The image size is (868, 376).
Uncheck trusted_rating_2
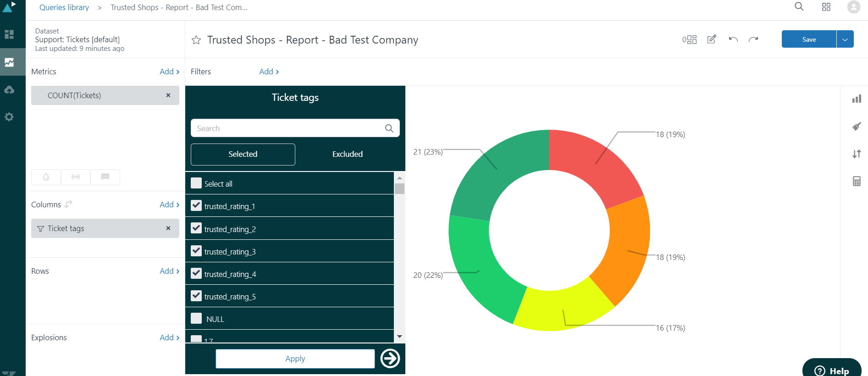click(196, 228)
